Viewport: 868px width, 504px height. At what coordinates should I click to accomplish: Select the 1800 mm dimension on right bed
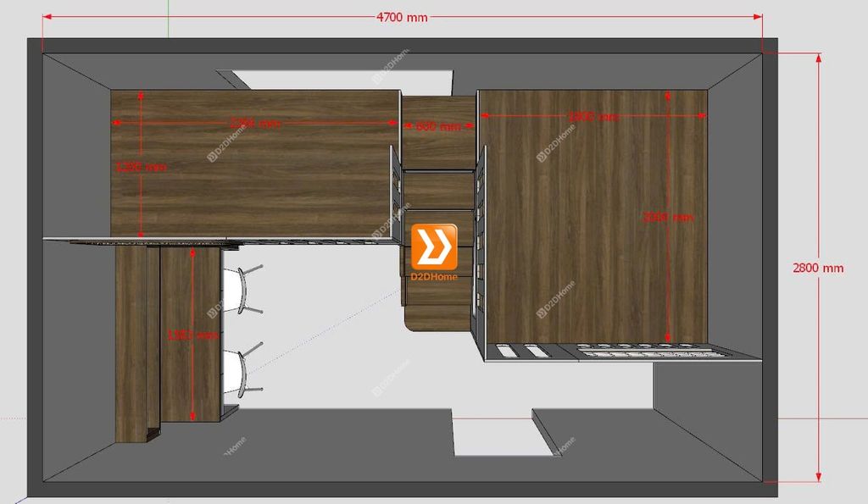click(593, 117)
